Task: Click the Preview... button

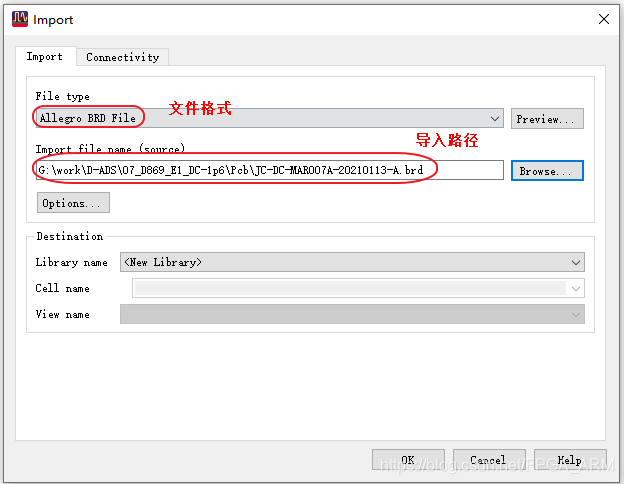Action: [547, 119]
